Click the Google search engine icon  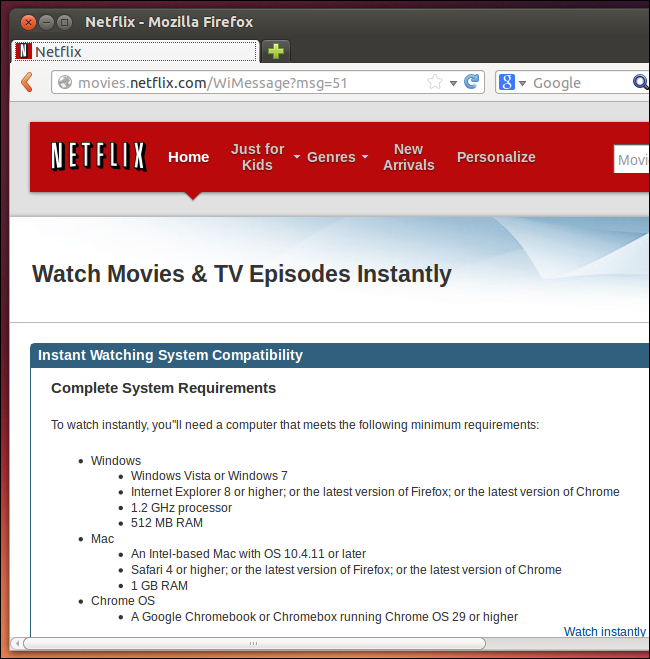coord(507,82)
